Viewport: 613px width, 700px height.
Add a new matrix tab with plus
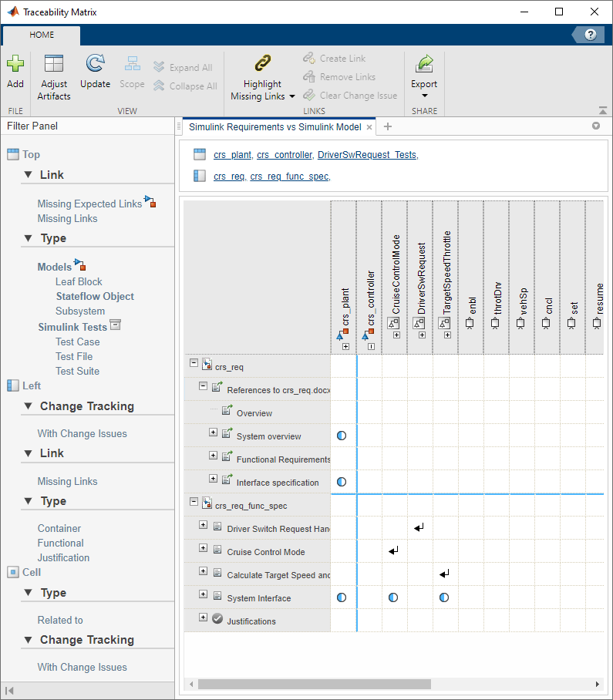tap(388, 126)
